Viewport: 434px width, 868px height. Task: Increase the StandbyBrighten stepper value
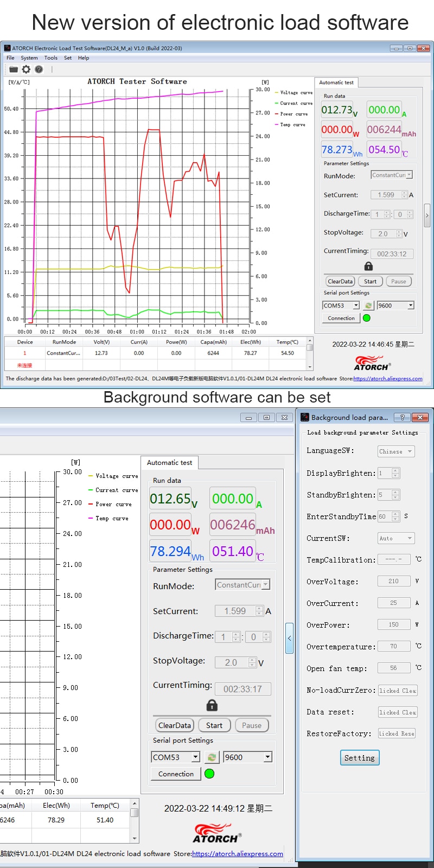point(395,493)
